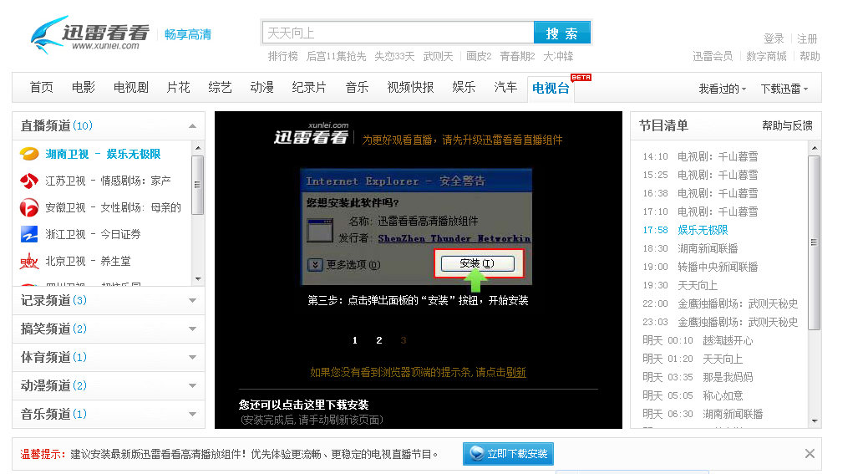Open the Hunan TV channel logo icon
Image resolution: width=868 pixels, height=474 pixels.
29,154
